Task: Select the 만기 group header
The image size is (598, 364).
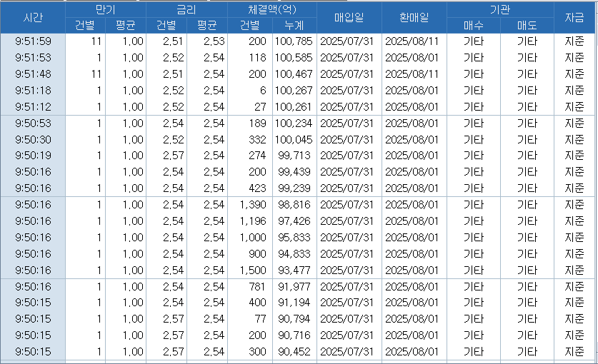Action: pyautogui.click(x=105, y=10)
